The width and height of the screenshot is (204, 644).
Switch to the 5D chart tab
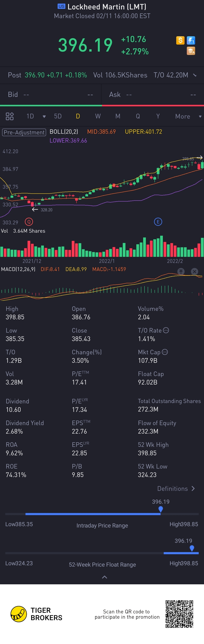[x=58, y=116]
